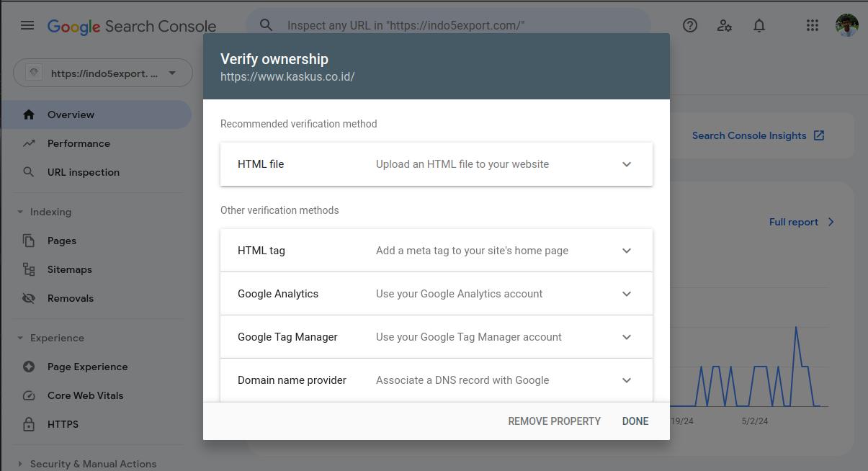Image resolution: width=868 pixels, height=471 pixels.
Task: Go to Overview in the sidebar
Action: (x=96, y=115)
